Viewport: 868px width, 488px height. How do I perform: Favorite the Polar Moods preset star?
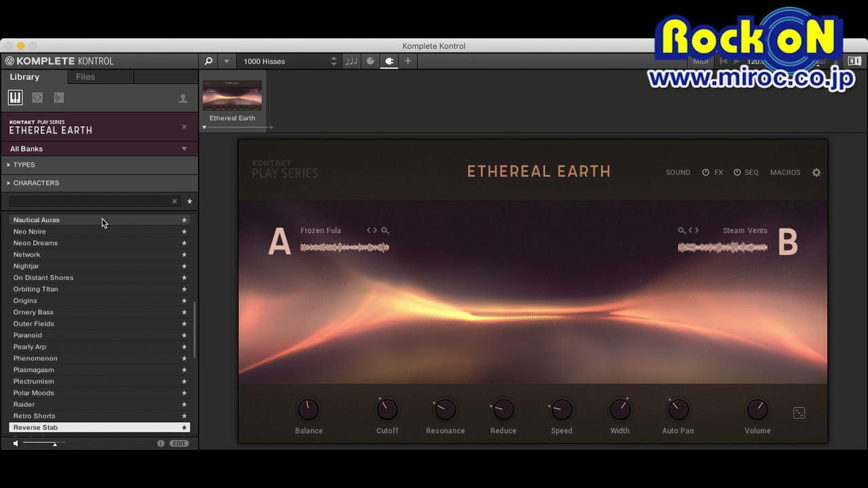tap(184, 392)
